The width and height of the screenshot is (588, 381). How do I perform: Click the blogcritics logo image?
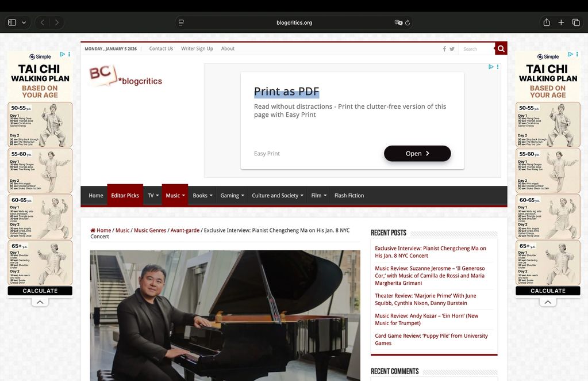click(126, 76)
